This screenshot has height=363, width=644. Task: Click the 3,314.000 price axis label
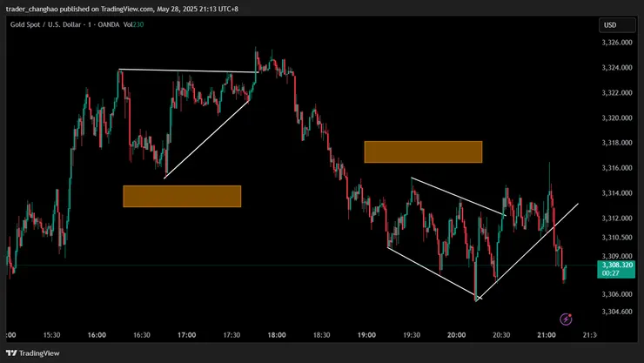617,193
